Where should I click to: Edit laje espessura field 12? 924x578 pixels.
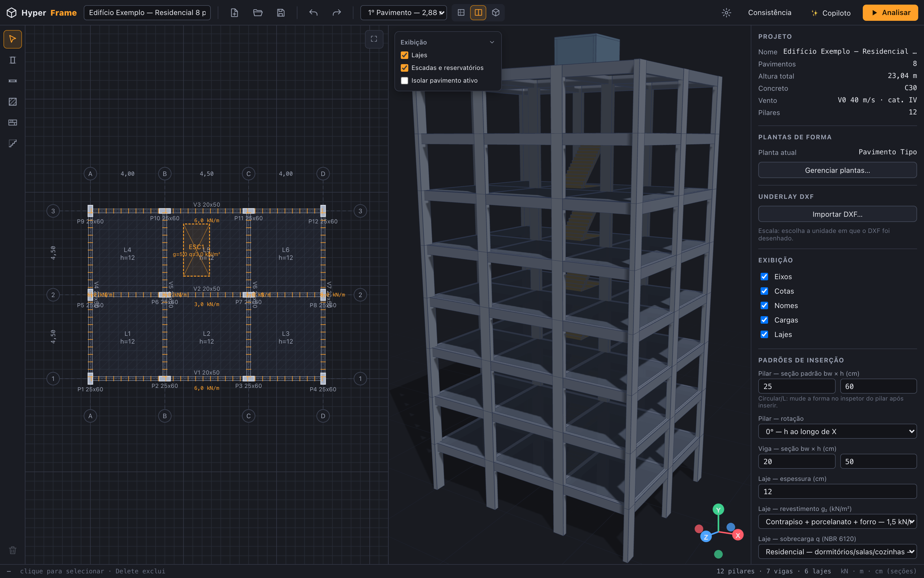pyautogui.click(x=837, y=491)
